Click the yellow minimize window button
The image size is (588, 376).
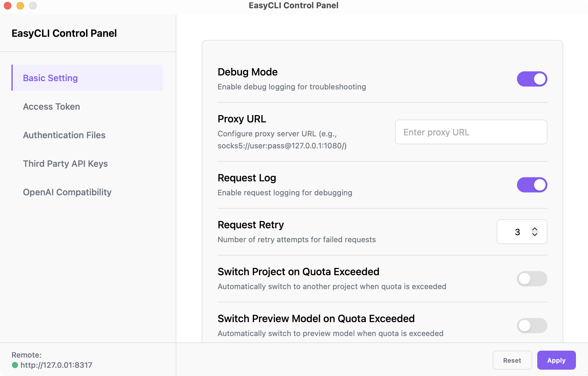tap(20, 6)
